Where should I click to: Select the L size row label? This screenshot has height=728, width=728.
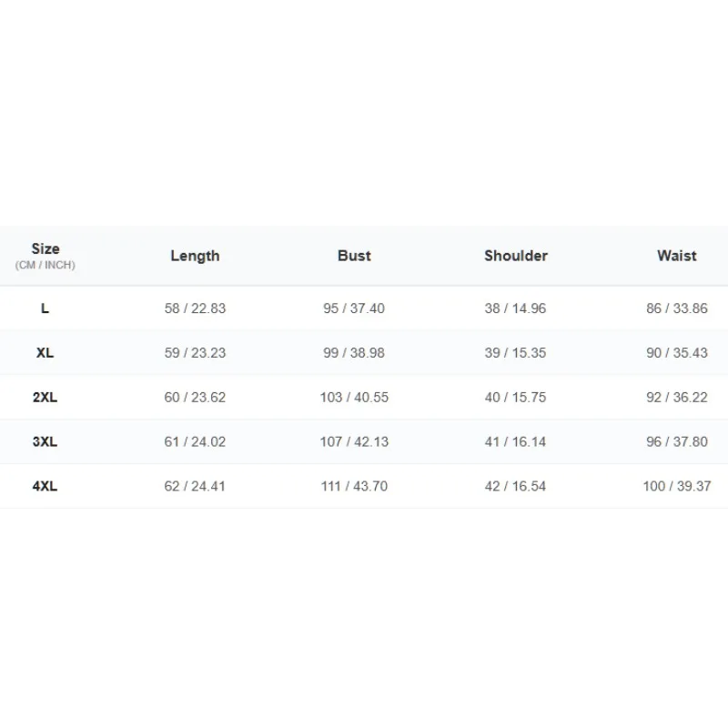(45, 308)
